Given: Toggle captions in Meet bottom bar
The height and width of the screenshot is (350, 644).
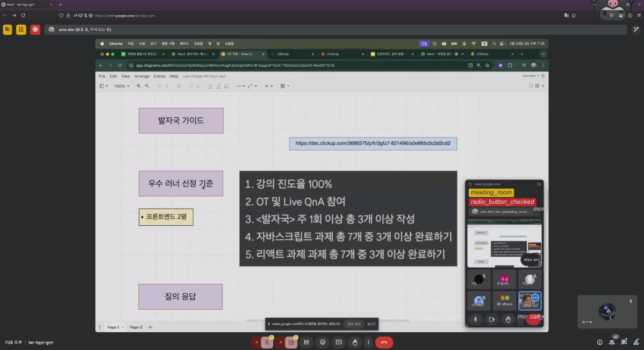Looking at the screenshot, I should pos(306,342).
